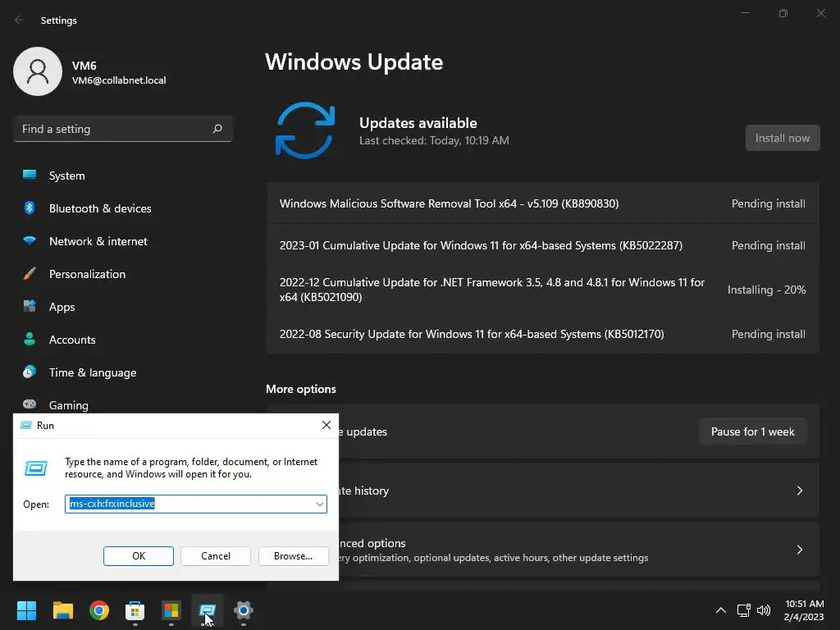This screenshot has width=840, height=630.
Task: Open the Run dialog command history dropdown
Action: pyautogui.click(x=319, y=504)
